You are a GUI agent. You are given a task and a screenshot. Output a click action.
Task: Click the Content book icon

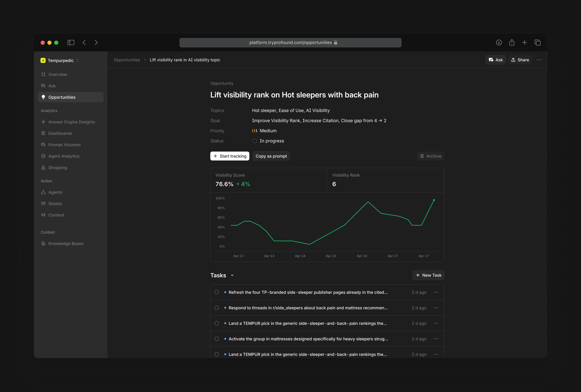click(x=43, y=215)
